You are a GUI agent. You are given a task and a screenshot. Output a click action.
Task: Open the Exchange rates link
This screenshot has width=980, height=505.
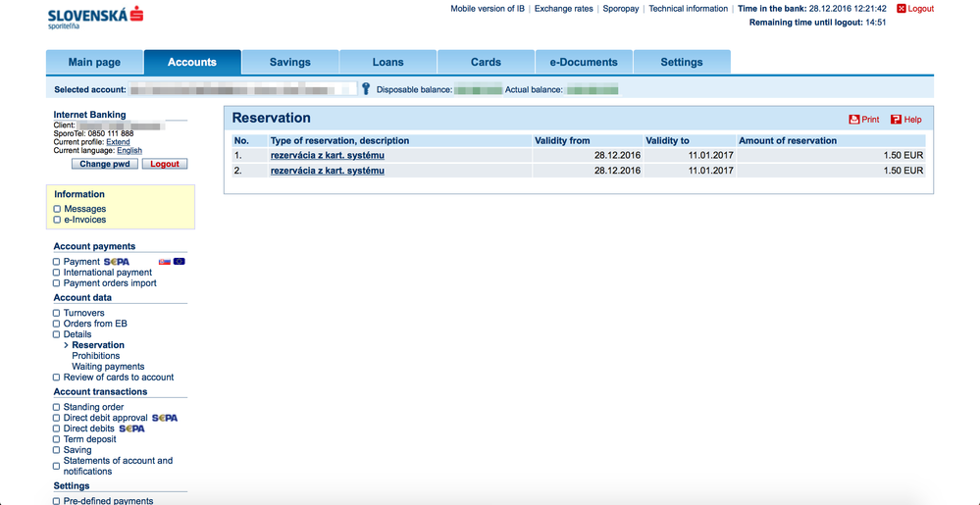pos(564,9)
